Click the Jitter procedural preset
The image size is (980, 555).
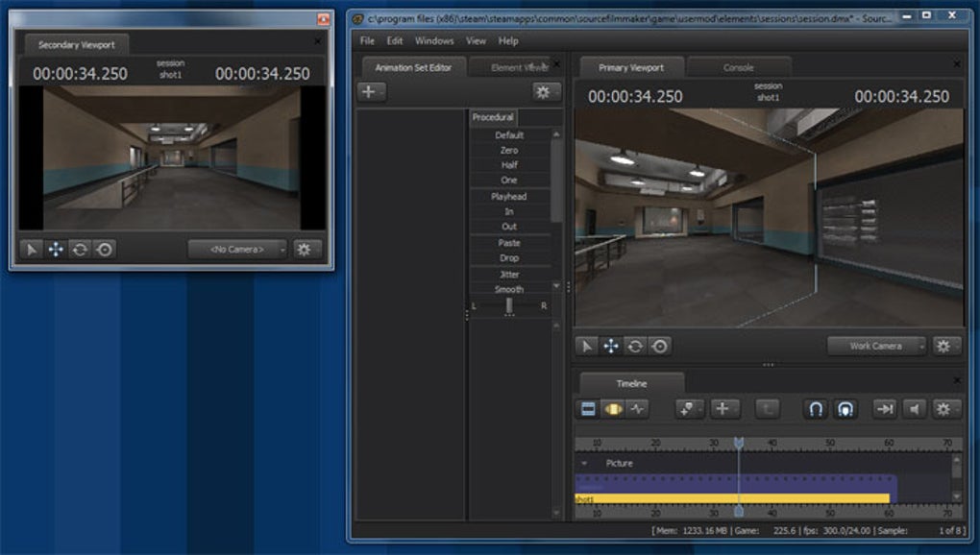[x=508, y=274]
